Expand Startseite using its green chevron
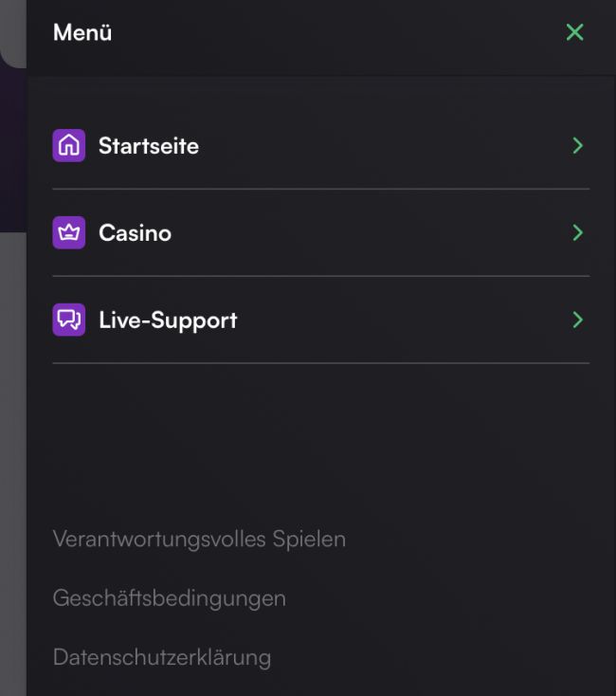The image size is (616, 696). tap(577, 146)
